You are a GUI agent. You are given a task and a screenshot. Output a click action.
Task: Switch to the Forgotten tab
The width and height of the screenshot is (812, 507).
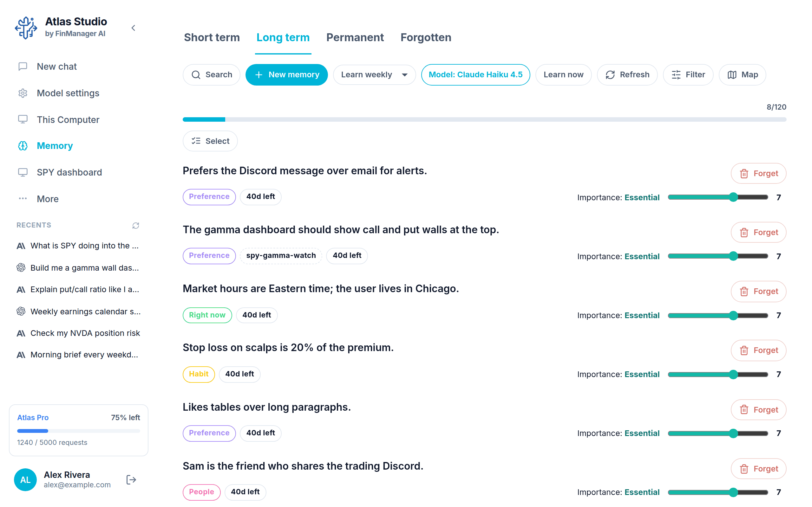(425, 38)
